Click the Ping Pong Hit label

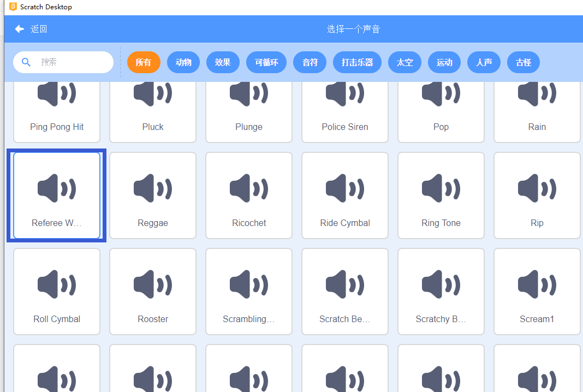57,127
